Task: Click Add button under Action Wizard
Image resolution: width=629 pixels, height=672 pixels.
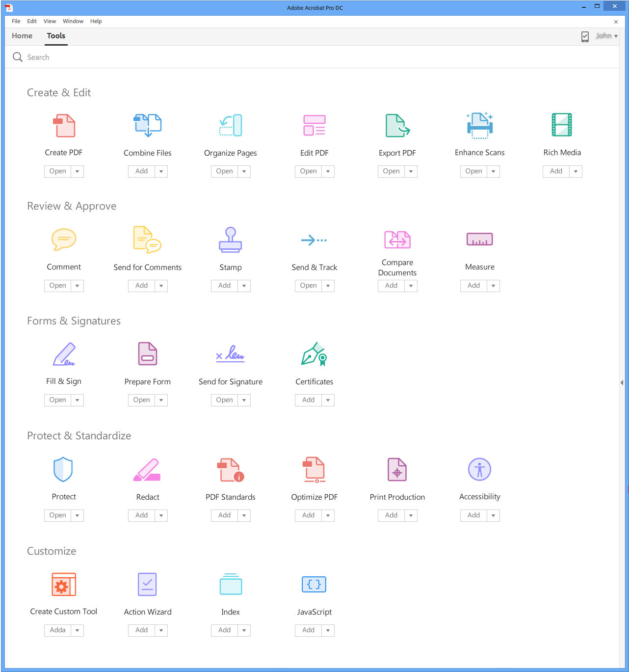Action: tap(142, 630)
